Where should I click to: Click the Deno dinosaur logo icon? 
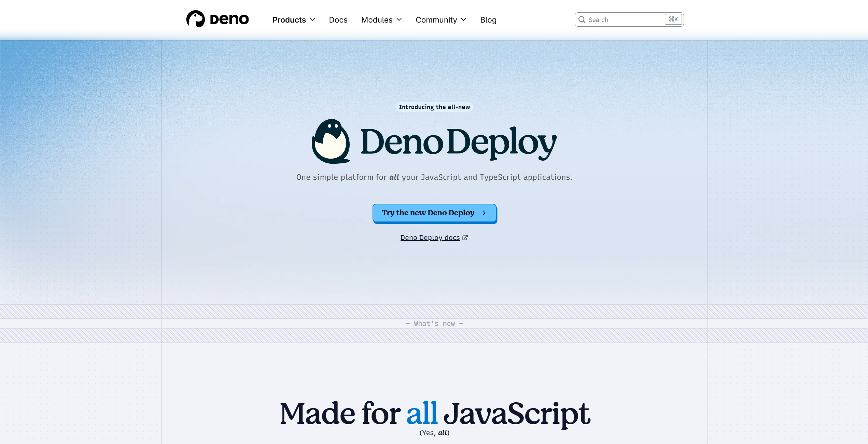tap(195, 19)
